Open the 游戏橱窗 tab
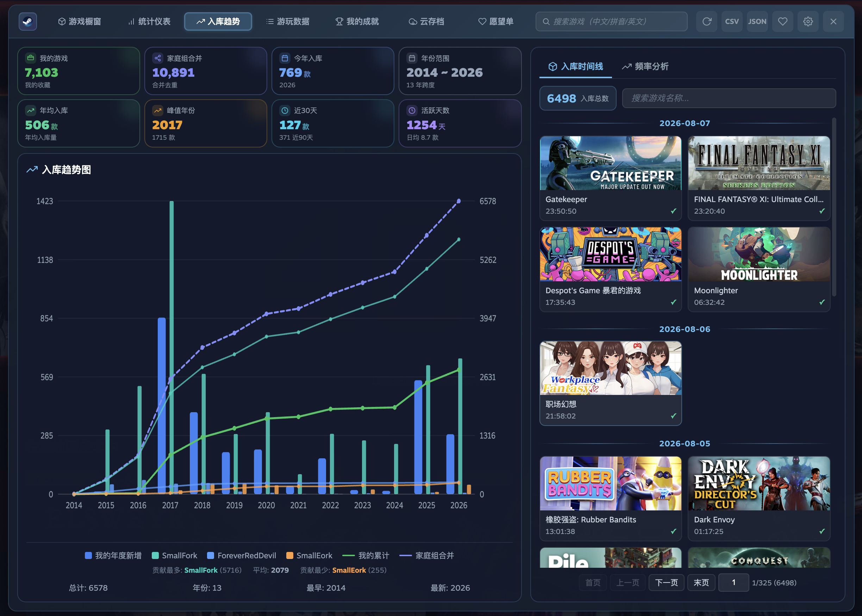 (80, 21)
